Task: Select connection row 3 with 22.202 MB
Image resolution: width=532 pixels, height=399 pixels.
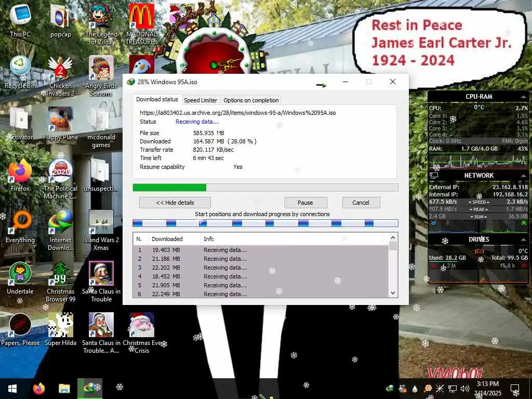Action: [x=261, y=268]
